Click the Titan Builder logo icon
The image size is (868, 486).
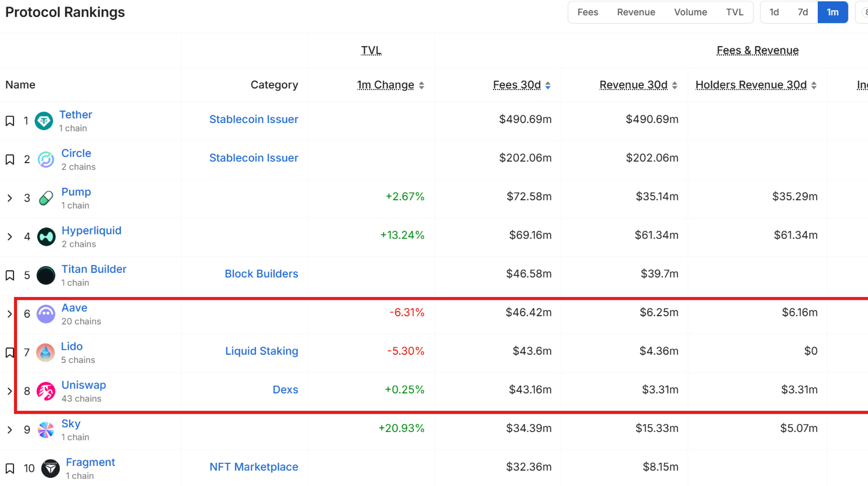coord(46,275)
